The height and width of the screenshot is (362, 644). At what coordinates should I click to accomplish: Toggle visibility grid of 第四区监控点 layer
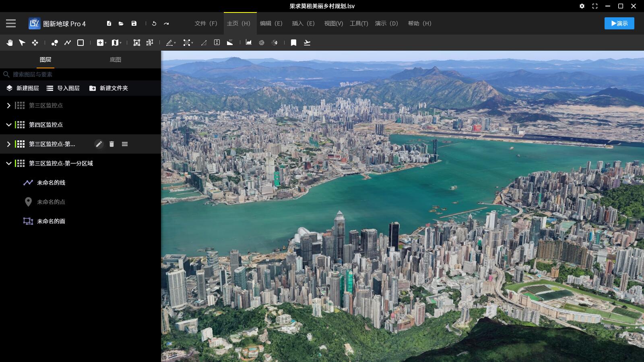click(20, 125)
